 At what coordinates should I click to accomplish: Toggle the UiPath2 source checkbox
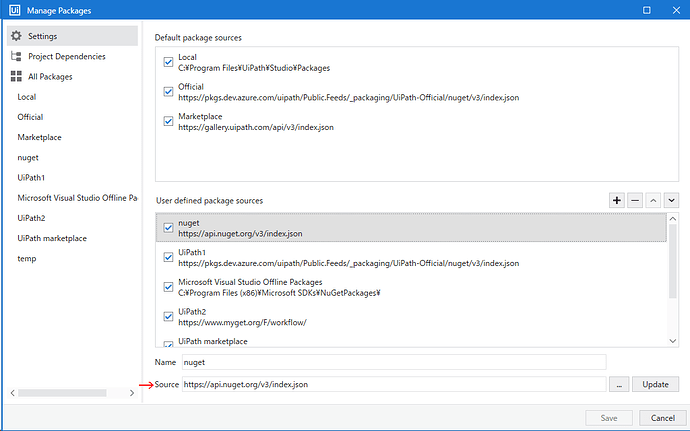(x=168, y=317)
